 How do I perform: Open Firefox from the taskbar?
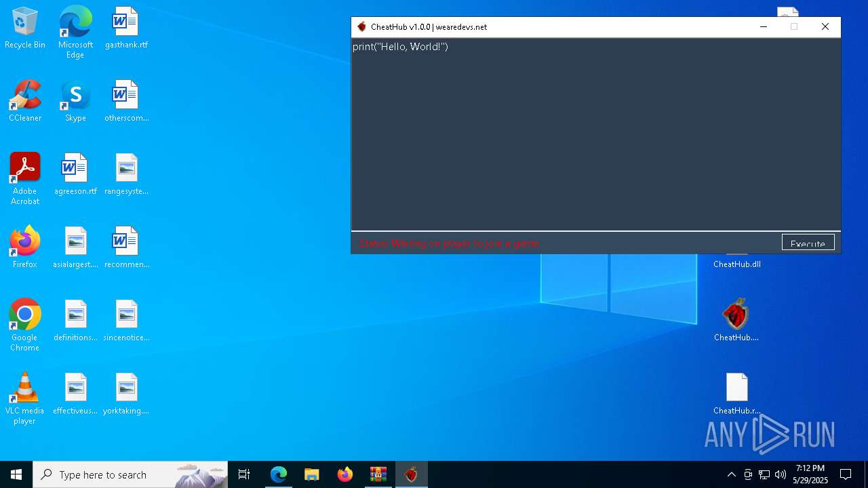pyautogui.click(x=345, y=474)
